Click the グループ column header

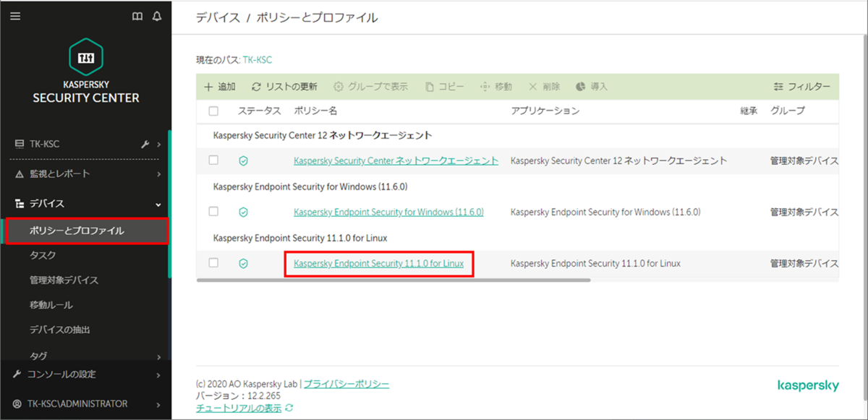pos(787,111)
